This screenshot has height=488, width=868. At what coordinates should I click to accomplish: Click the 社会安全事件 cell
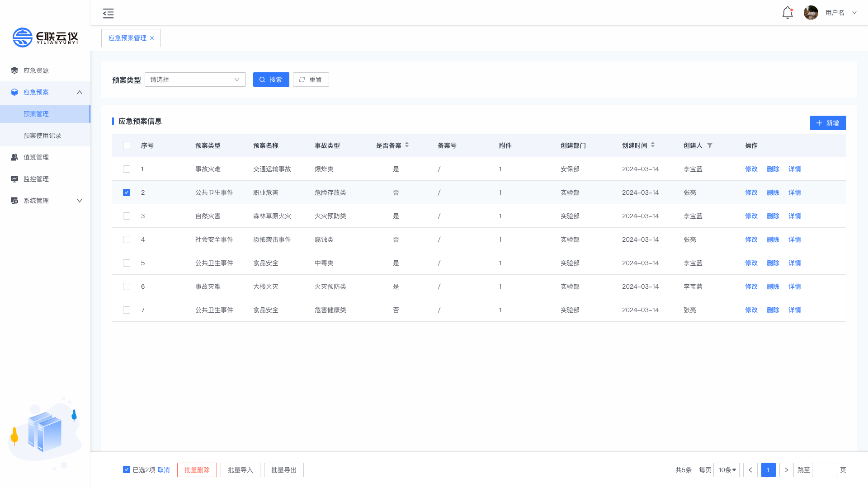[214, 239]
